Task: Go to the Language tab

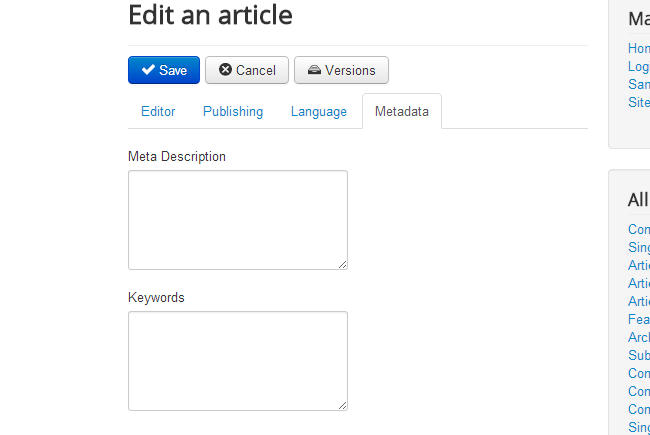Action: (x=319, y=111)
